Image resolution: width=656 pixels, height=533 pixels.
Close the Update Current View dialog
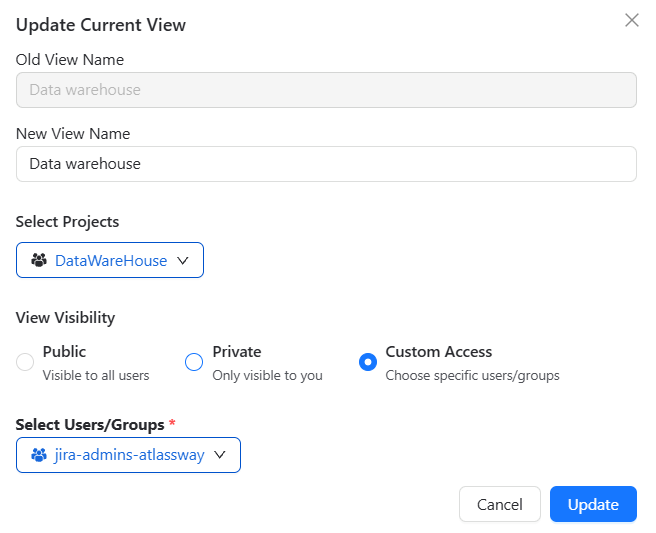(632, 20)
